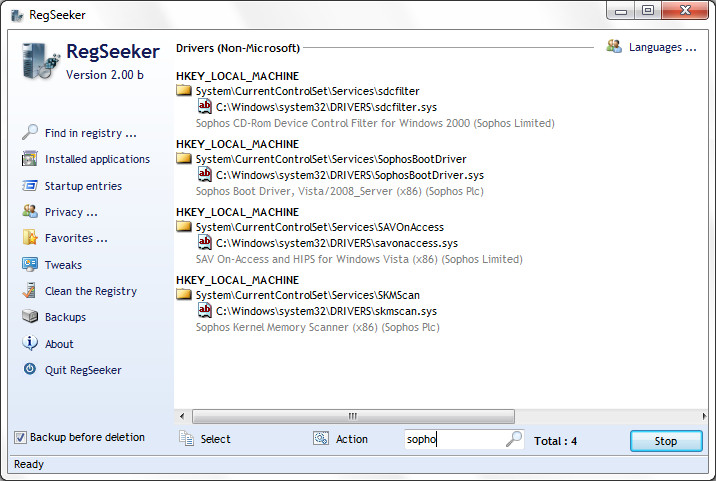The height and width of the screenshot is (481, 716).
Task: Select C:\Windows\system32\DRIVERS\SophosBootDriver.sys value
Action: (349, 175)
